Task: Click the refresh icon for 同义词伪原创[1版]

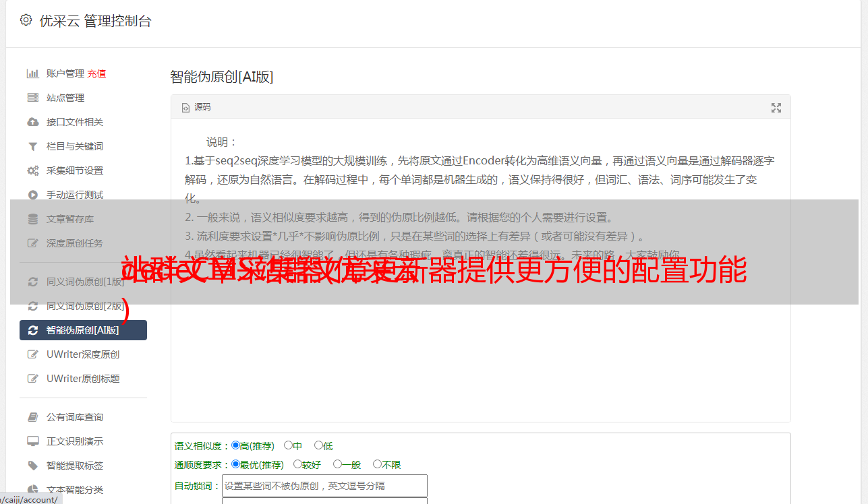Action: point(32,282)
